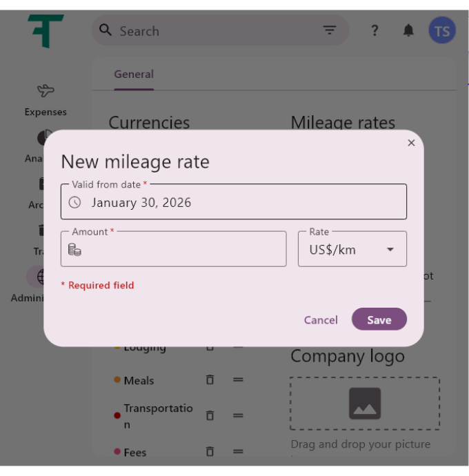Viewport: 469px width, 476px height.
Task: Click the red Transportation color dot
Action: 117,415
